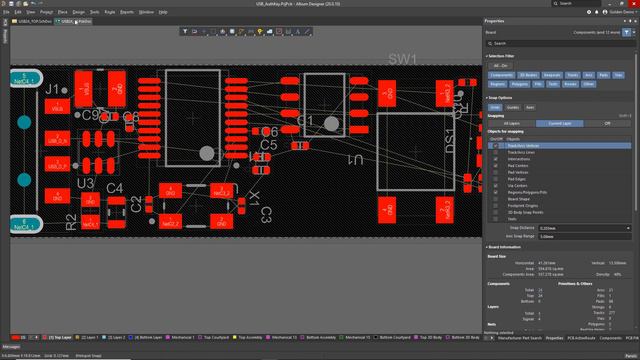The height and width of the screenshot is (360, 640).
Task: Click the selection filter icon in the active bar
Action: [185, 31]
